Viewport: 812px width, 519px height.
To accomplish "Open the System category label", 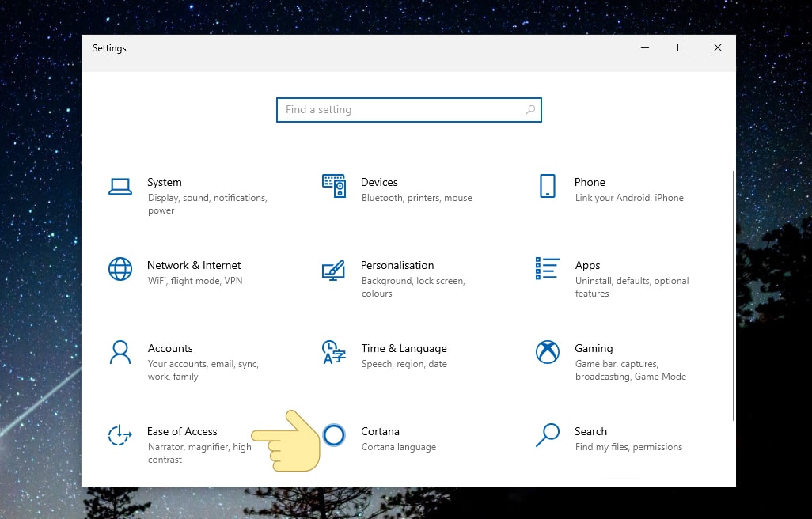I will [164, 182].
